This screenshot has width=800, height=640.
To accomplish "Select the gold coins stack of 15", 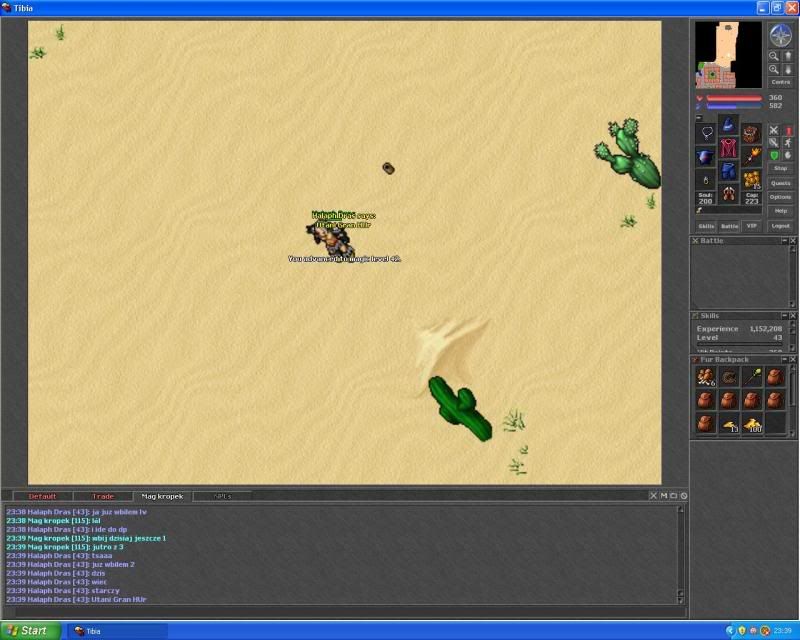I will pyautogui.click(x=751, y=180).
